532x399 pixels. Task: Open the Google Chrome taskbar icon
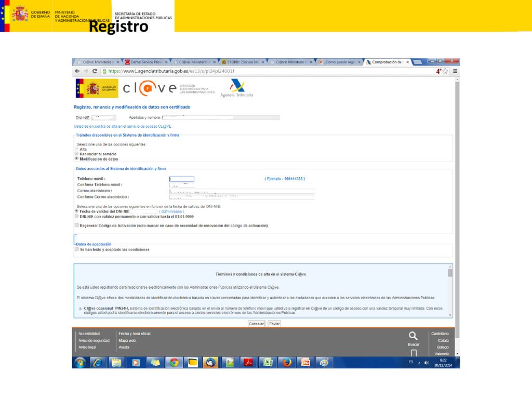(x=174, y=363)
